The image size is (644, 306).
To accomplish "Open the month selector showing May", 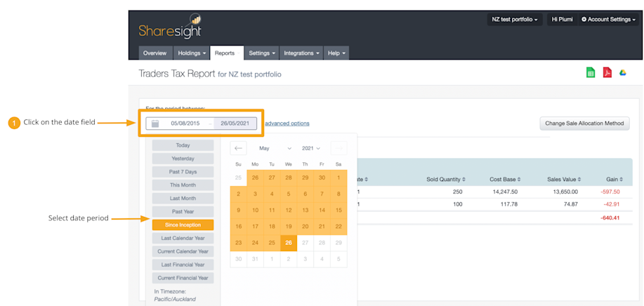I will 275,148.
